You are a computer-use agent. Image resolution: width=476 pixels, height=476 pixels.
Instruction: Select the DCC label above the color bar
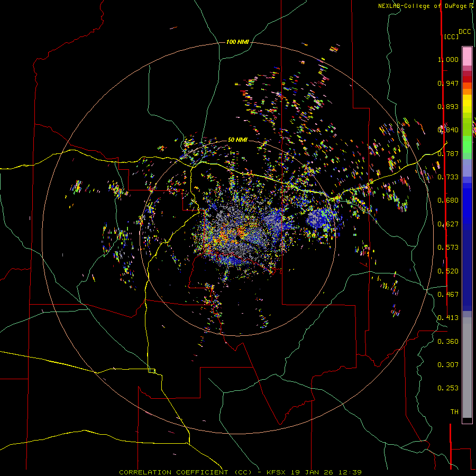click(465, 32)
